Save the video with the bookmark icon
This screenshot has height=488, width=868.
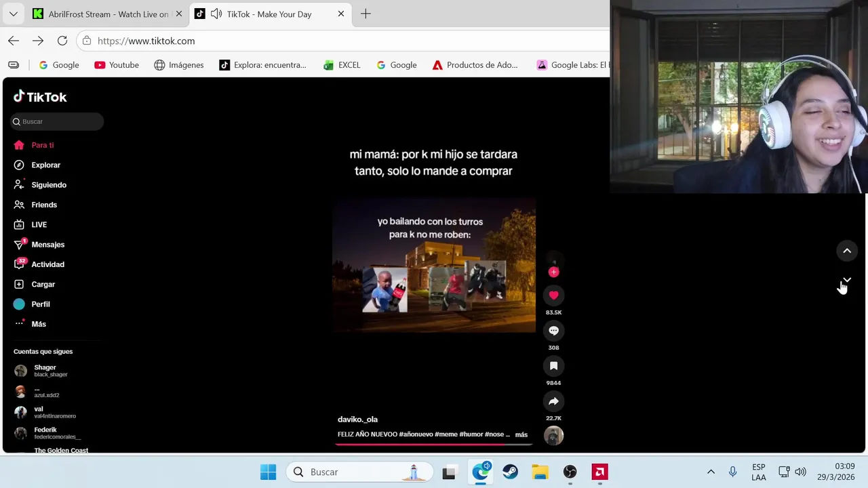(553, 366)
